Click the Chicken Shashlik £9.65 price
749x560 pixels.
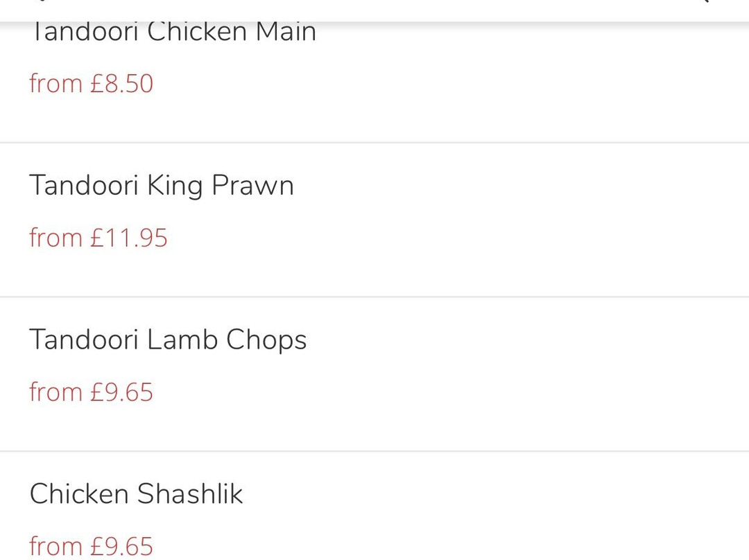[x=92, y=545]
